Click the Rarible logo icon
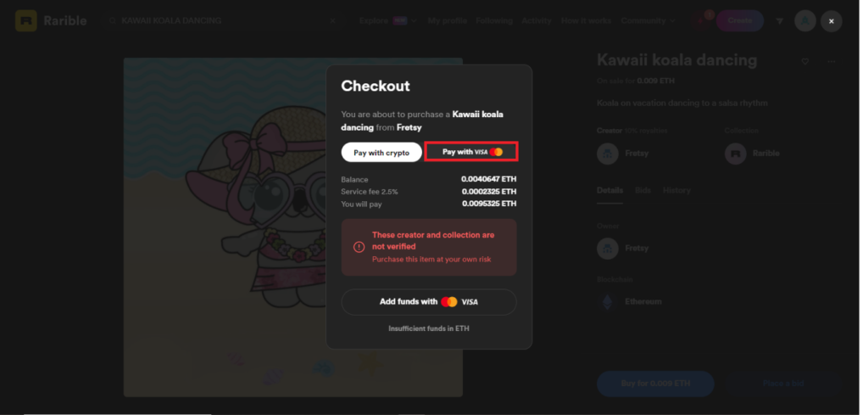The width and height of the screenshot is (868, 415). click(x=26, y=21)
